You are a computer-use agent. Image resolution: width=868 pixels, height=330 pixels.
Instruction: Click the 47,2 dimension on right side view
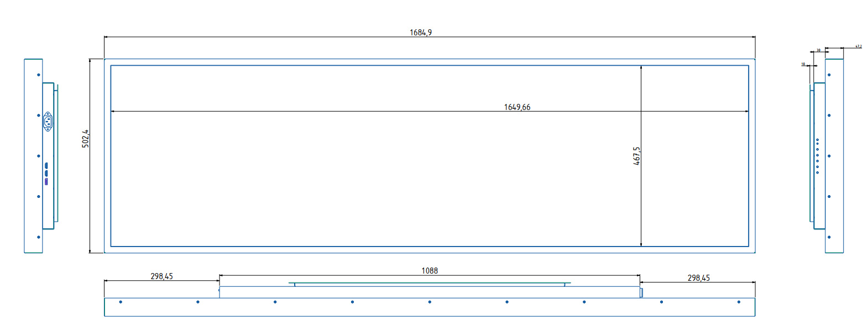tap(858, 46)
